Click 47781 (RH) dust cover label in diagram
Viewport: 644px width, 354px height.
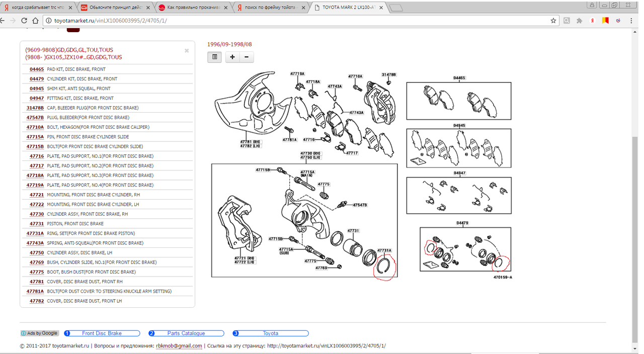[250, 142]
